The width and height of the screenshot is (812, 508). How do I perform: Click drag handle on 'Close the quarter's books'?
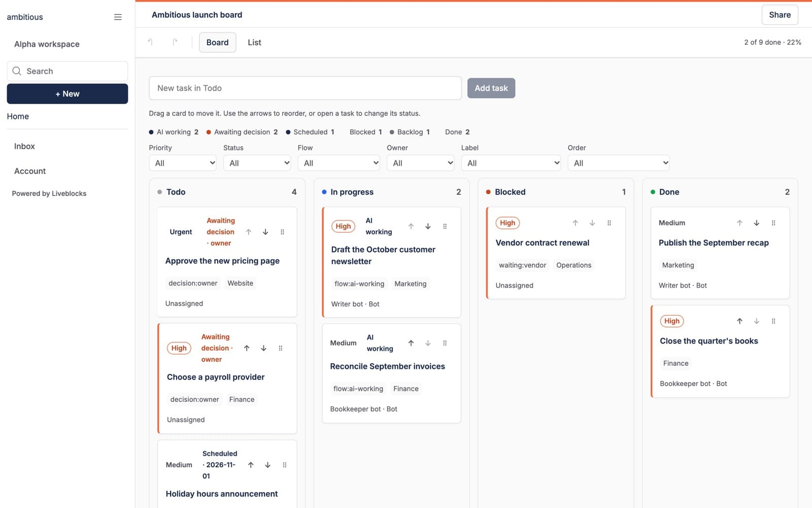[x=774, y=321]
